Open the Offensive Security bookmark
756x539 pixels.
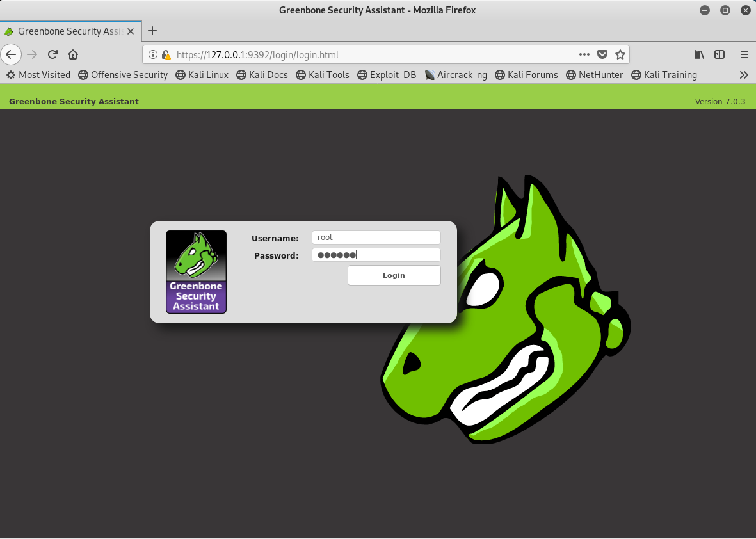click(123, 75)
